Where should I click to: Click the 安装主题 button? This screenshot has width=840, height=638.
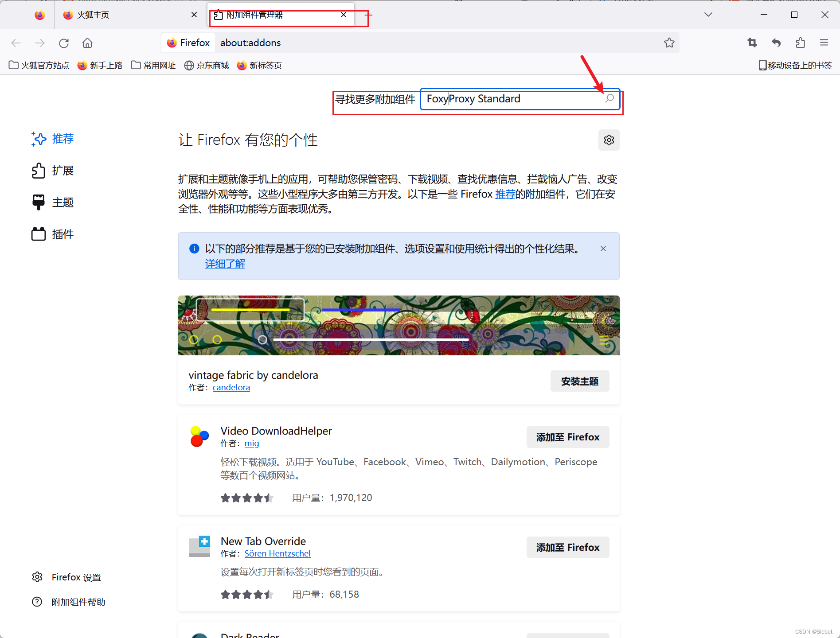(580, 381)
